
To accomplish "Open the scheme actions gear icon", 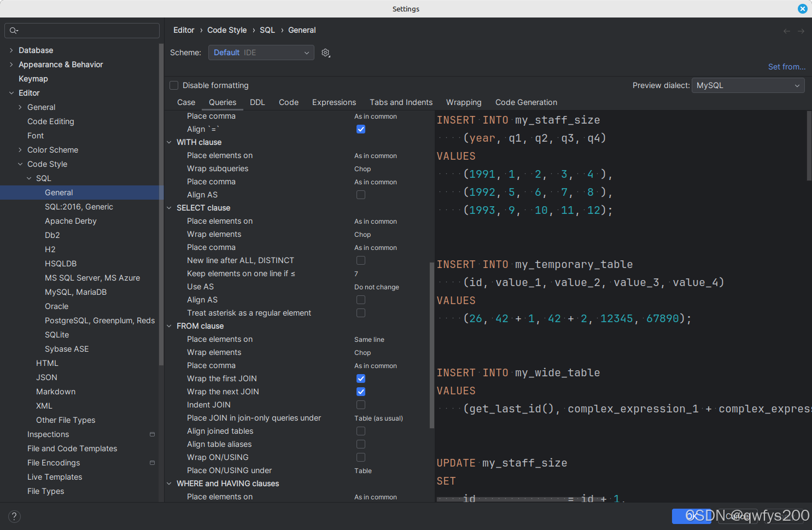I will tap(326, 53).
